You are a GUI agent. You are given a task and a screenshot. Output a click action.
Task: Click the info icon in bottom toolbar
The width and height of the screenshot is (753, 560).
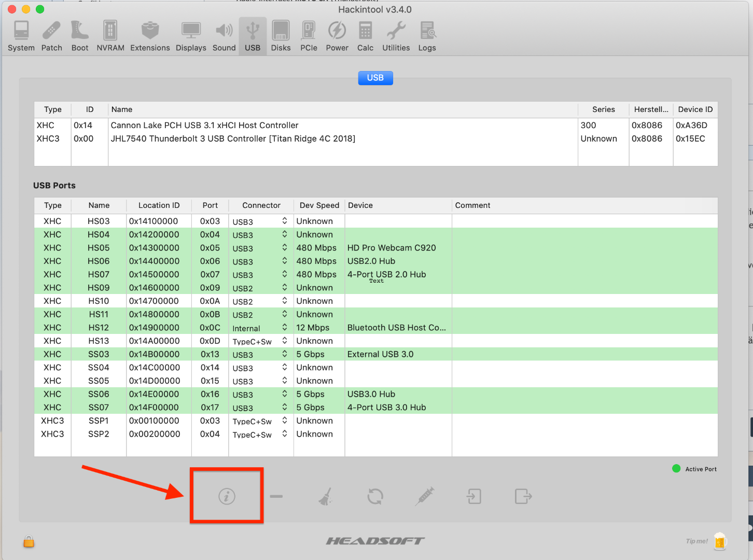227,497
